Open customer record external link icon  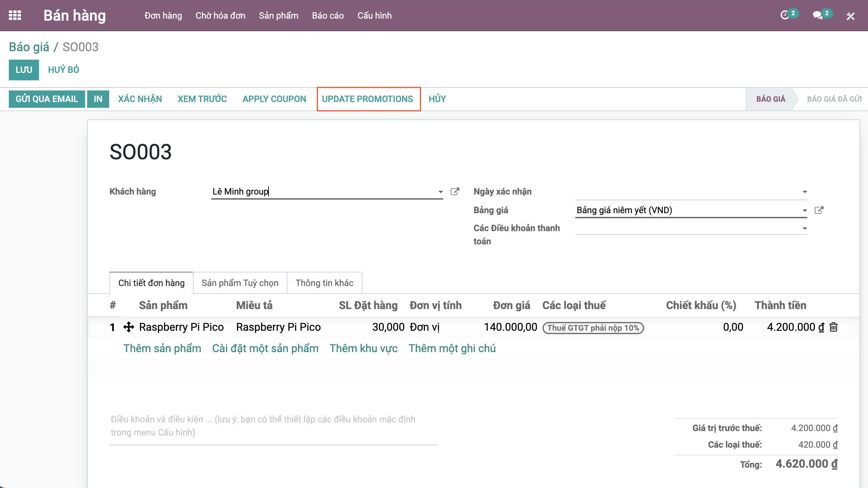point(455,191)
